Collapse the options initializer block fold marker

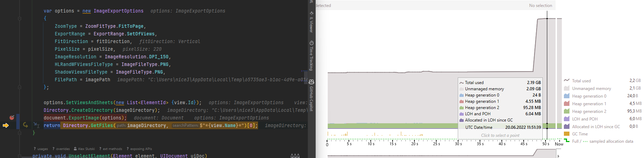(x=19, y=19)
